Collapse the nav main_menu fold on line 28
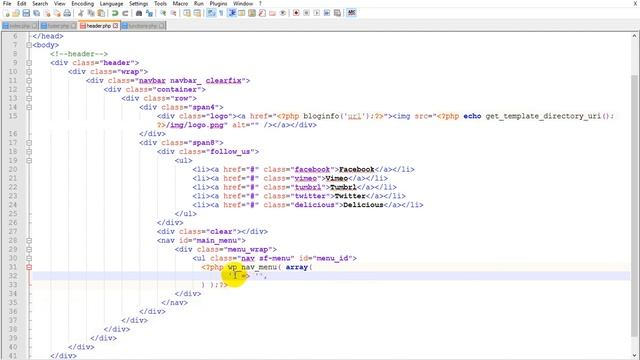The height and width of the screenshot is (360, 640). (x=29, y=241)
